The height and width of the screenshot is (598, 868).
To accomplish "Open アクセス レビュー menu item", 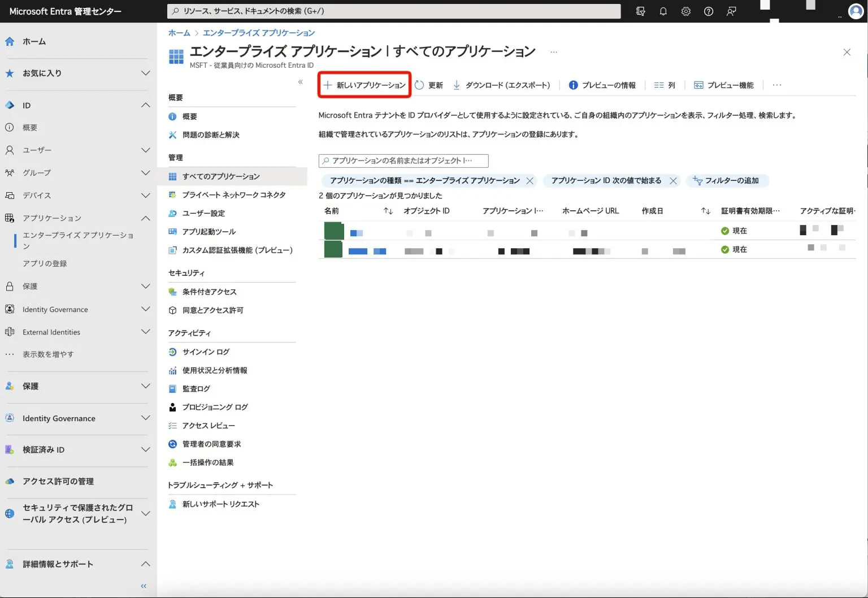I will pyautogui.click(x=209, y=426).
